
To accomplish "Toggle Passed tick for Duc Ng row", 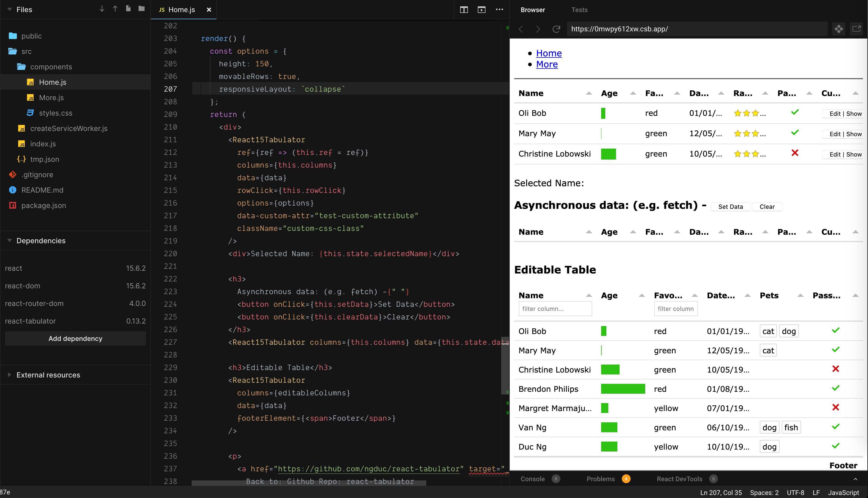I will tap(836, 446).
